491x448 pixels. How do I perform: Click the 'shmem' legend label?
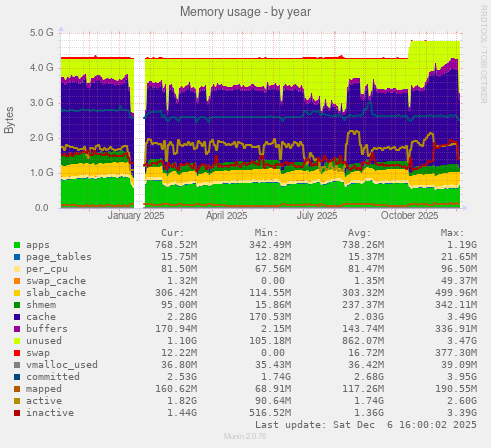coord(41,305)
